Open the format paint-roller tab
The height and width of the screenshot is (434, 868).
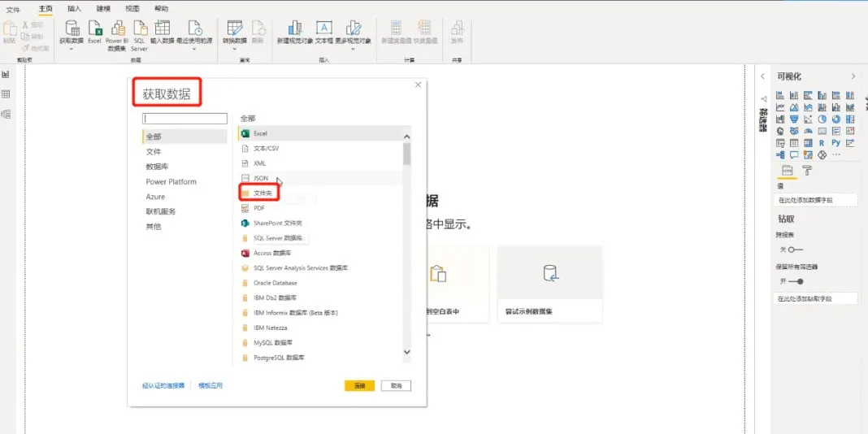tap(807, 171)
